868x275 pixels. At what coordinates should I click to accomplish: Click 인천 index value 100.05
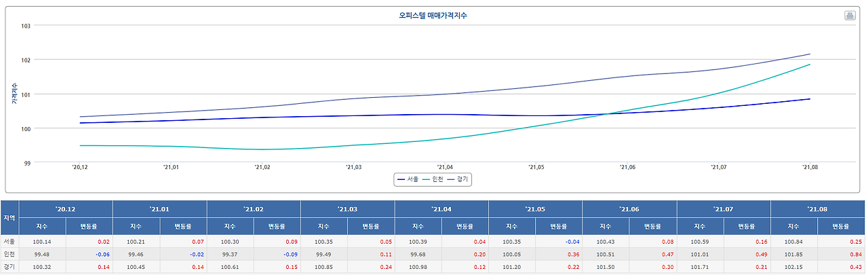click(512, 253)
